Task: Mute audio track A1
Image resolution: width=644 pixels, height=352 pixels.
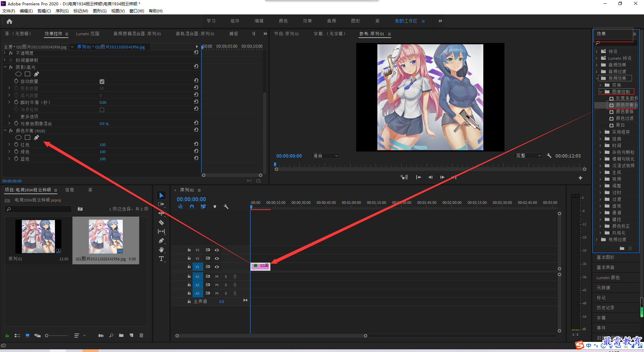Action: [x=217, y=276]
